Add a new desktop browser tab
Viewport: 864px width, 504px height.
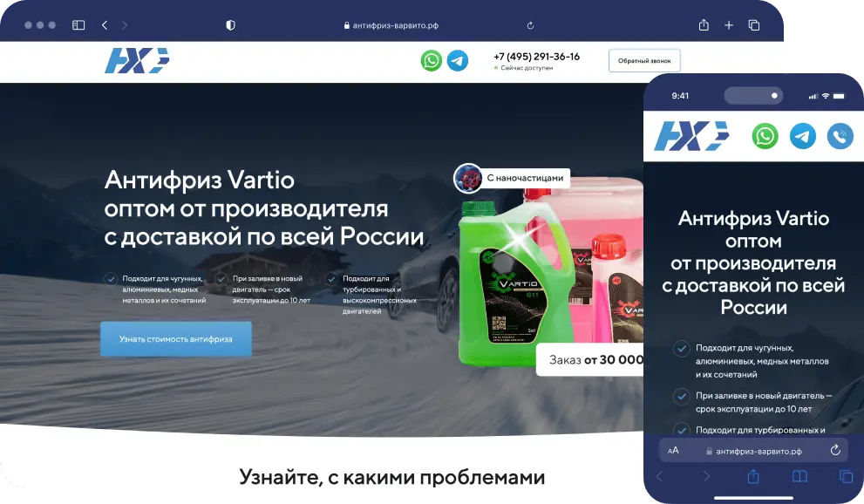click(729, 25)
